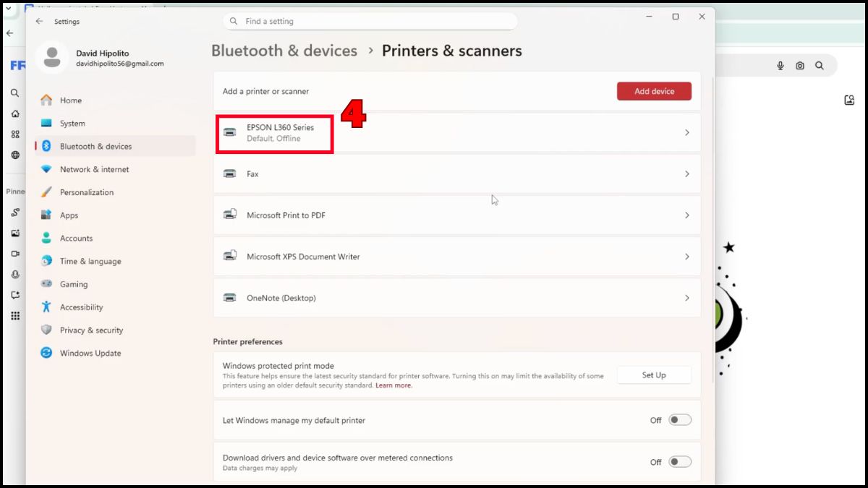Screen dimensions: 868x488
Task: Expand the Fax row chevron
Action: [687, 174]
